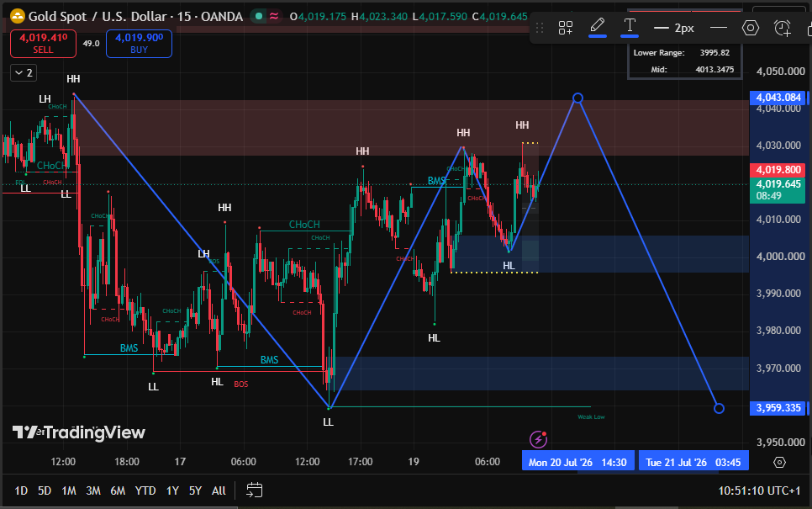Screen dimensions: 812x509
Task: Click the Lower Range 3995.82 text
Action: [x=682, y=53]
